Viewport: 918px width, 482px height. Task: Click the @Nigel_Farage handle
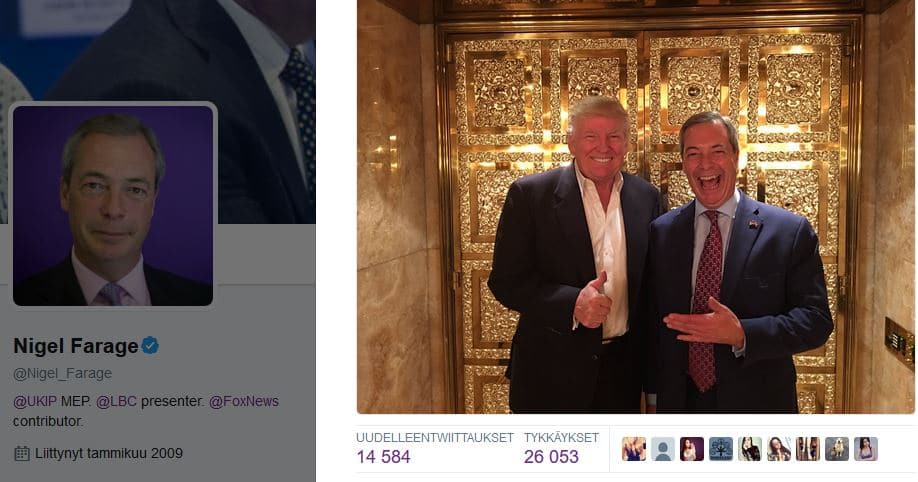point(62,373)
